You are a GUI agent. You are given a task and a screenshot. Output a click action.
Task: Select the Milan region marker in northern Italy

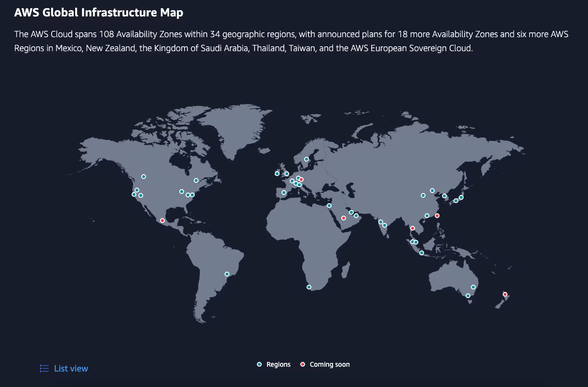[x=299, y=185]
